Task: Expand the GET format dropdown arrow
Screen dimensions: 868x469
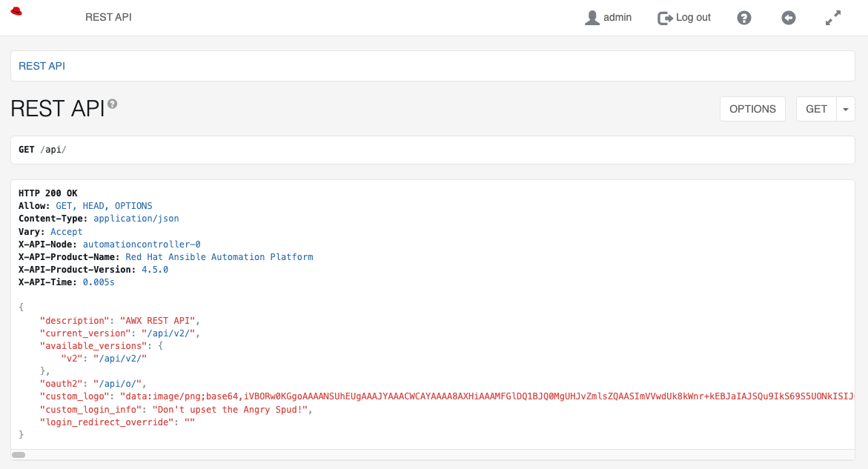Action: pyautogui.click(x=845, y=109)
